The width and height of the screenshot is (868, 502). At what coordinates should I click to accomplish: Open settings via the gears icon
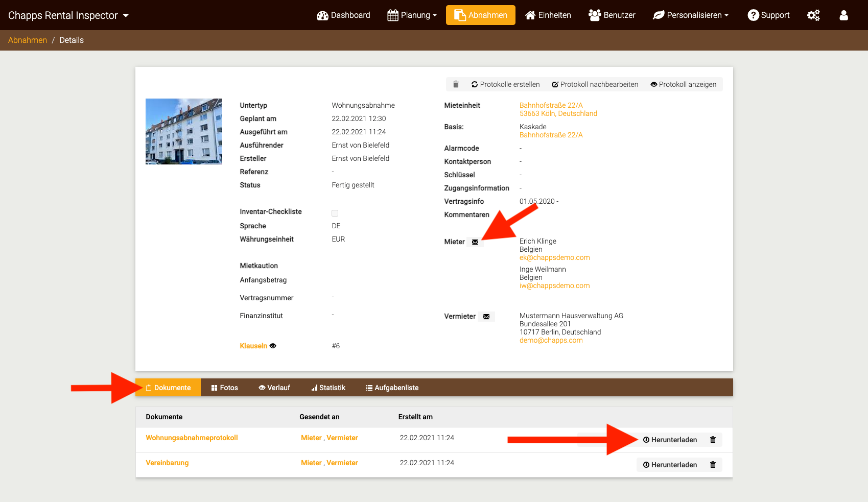tap(813, 15)
